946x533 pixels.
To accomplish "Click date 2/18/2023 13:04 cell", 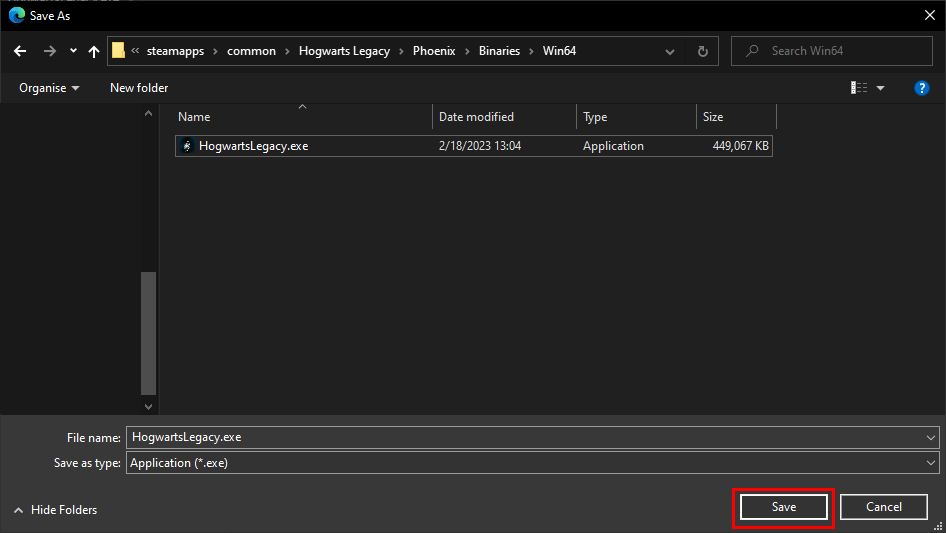I will tap(480, 146).
